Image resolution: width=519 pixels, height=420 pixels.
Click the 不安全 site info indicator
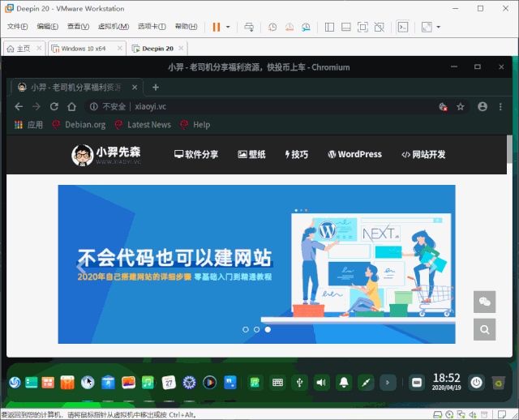108,106
